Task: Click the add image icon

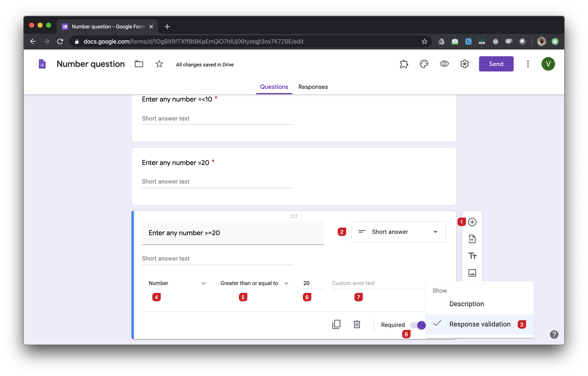Action: 472,273
